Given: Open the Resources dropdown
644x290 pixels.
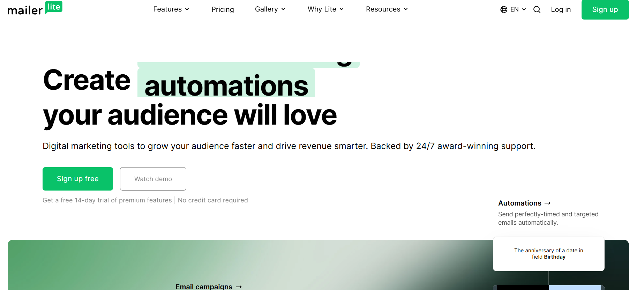Looking at the screenshot, I should [x=387, y=9].
